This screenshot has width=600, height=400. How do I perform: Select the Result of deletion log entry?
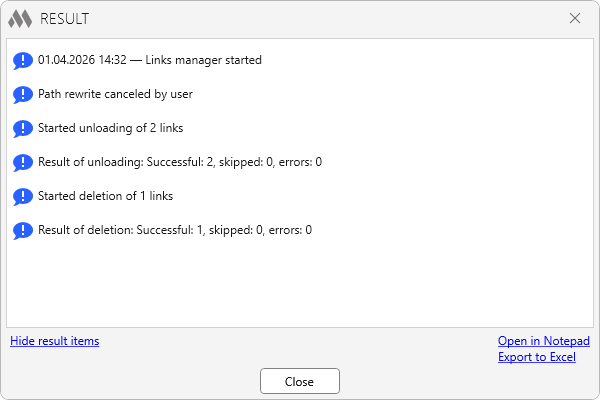coord(175,230)
